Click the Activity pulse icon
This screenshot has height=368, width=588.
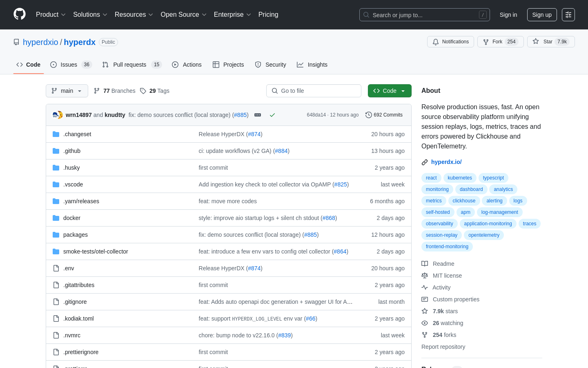click(x=425, y=287)
